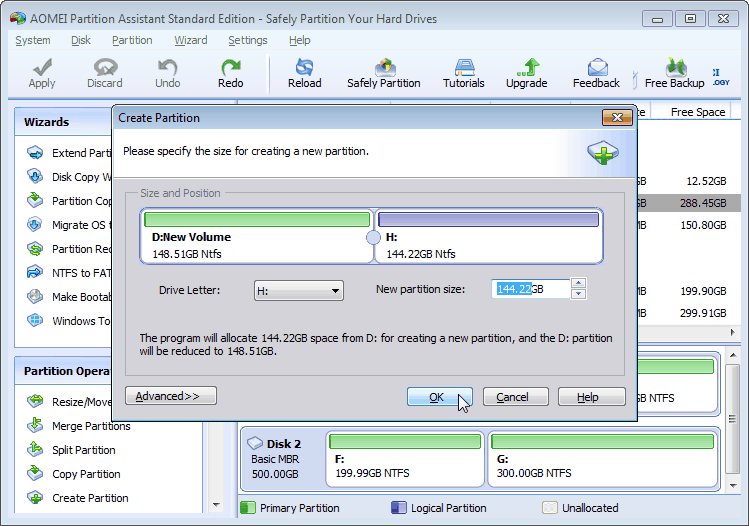Open the Partition menu
The image size is (749, 526).
132,41
